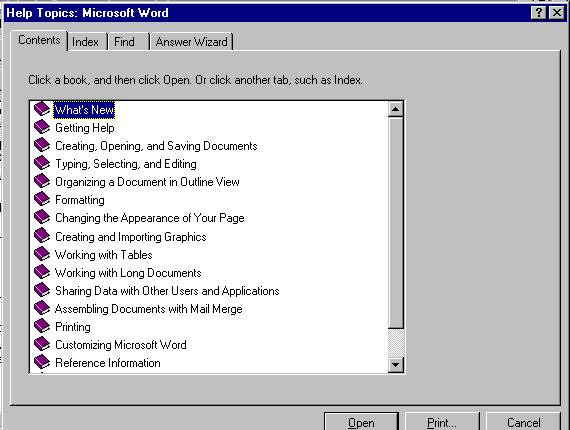This screenshot has height=430, width=570.
Task: Click the book icon beside What's New
Action: (42, 109)
